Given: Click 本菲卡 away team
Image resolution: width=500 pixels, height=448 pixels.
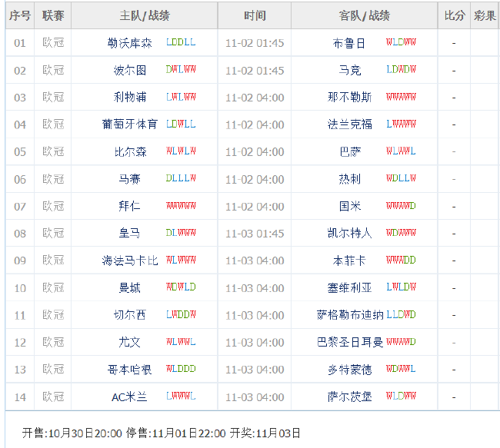Looking at the screenshot, I should [349, 261].
